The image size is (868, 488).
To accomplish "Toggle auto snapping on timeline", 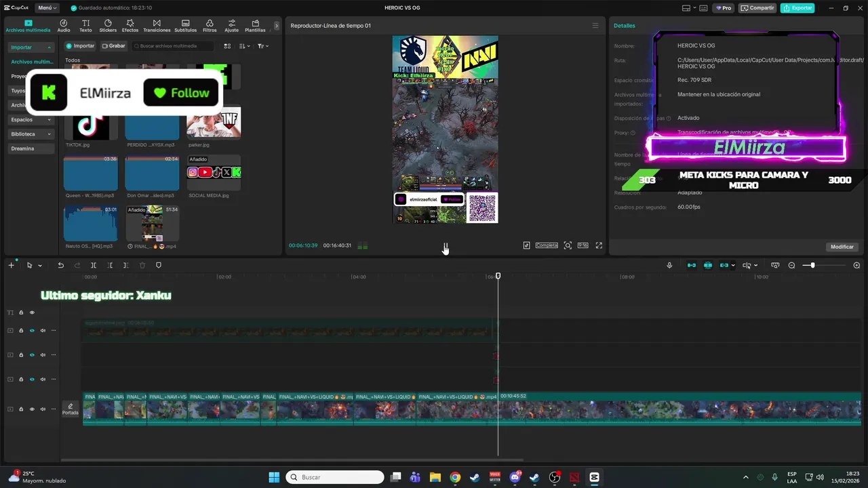I will [708, 265].
